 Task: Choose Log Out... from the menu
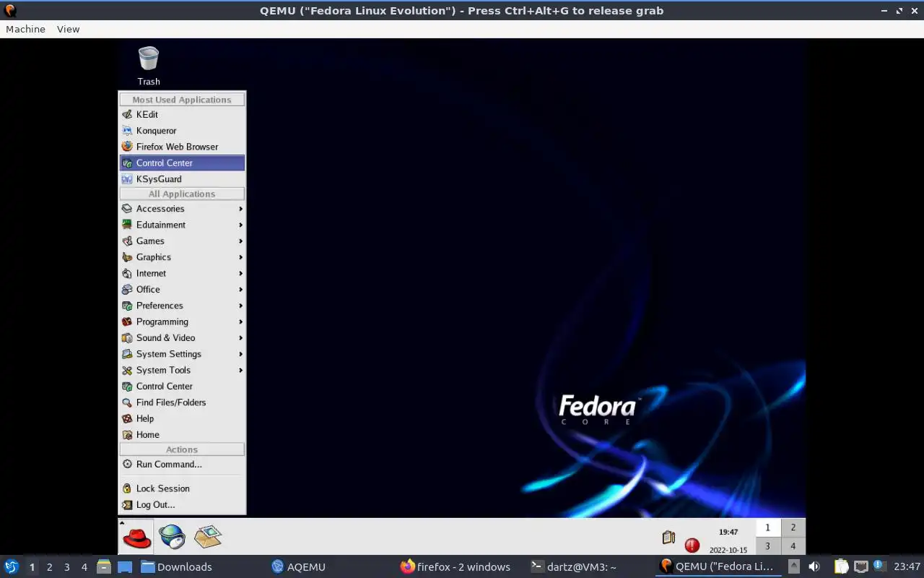pos(182,505)
